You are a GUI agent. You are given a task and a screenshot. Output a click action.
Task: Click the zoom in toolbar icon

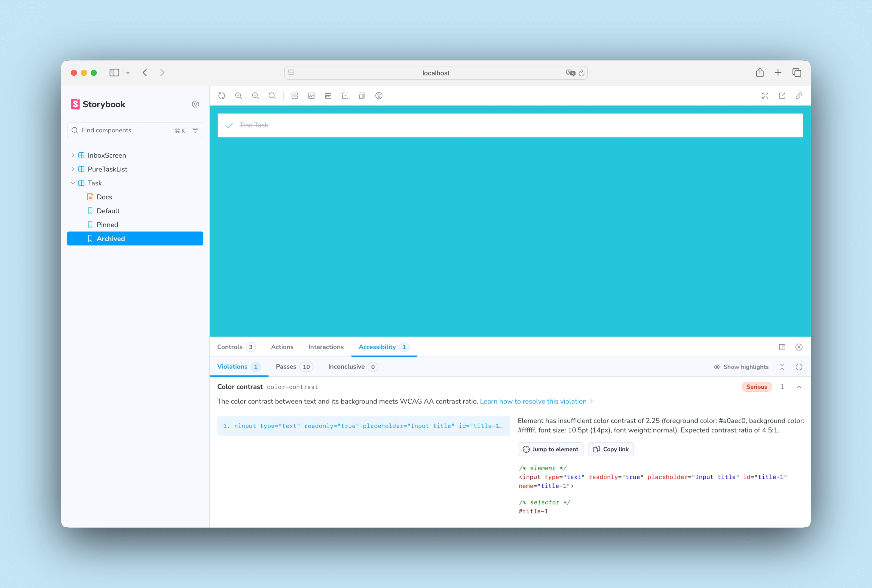pyautogui.click(x=238, y=96)
